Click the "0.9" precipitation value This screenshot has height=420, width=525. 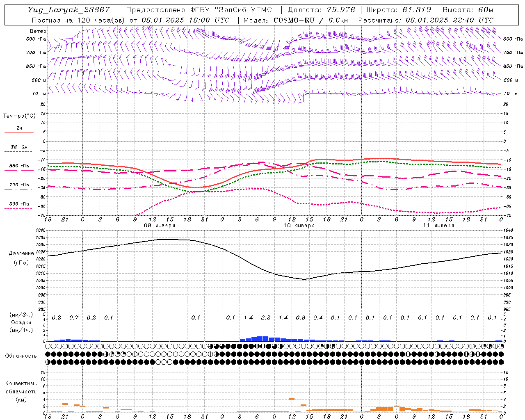301,318
